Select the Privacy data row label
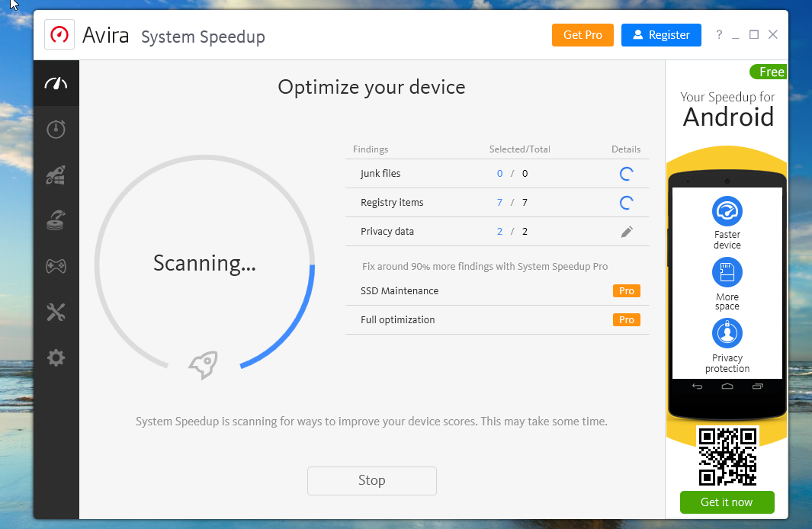The height and width of the screenshot is (529, 812). point(387,232)
